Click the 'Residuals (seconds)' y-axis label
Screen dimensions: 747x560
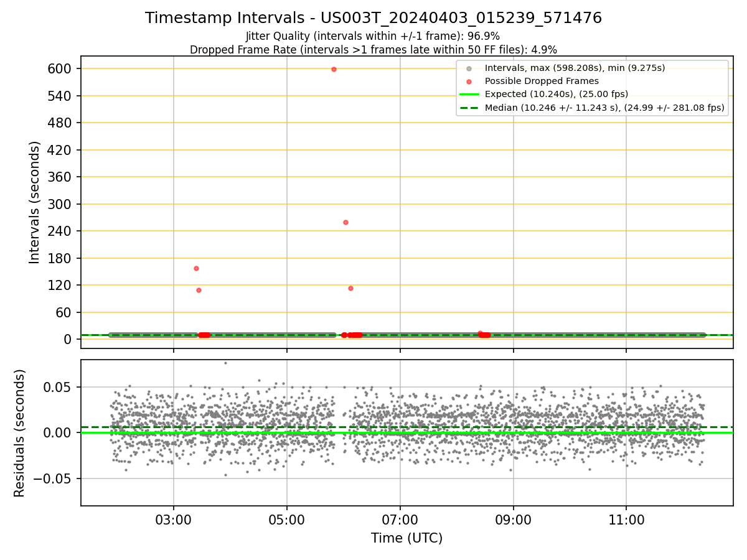tap(20, 433)
